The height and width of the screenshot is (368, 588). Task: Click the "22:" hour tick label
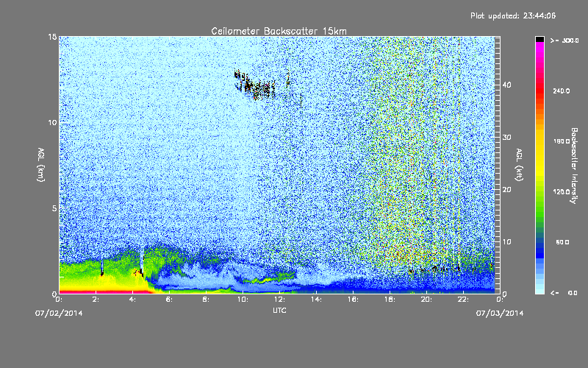click(x=463, y=300)
